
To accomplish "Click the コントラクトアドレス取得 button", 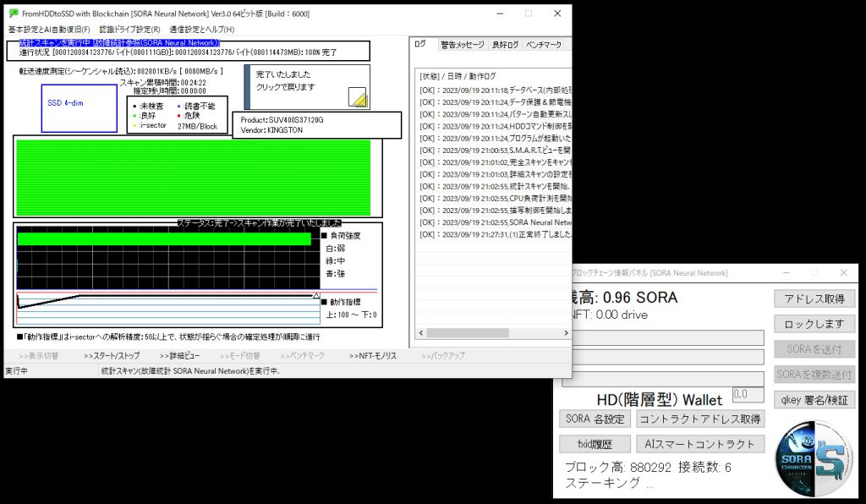I will (700, 419).
